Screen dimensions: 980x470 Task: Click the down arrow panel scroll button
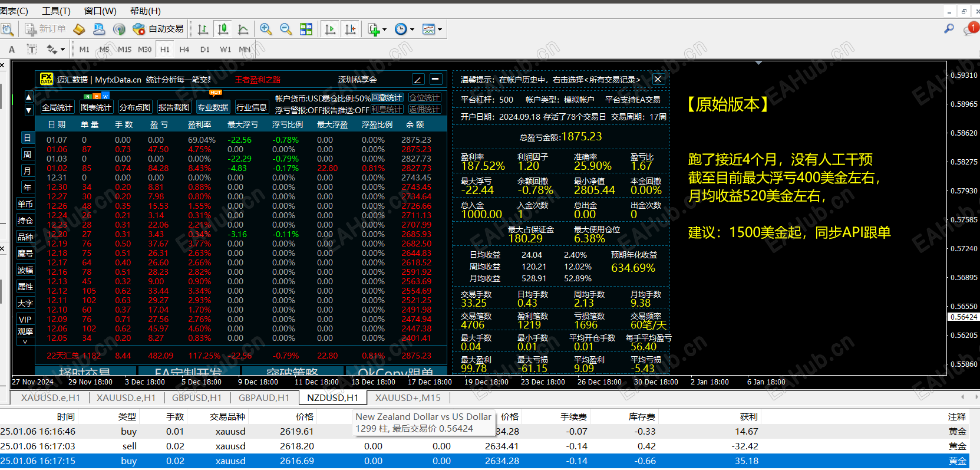[x=28, y=110]
